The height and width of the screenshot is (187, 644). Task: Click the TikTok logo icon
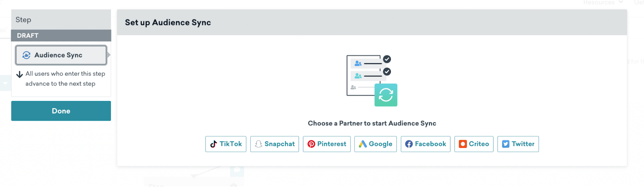coord(214,144)
